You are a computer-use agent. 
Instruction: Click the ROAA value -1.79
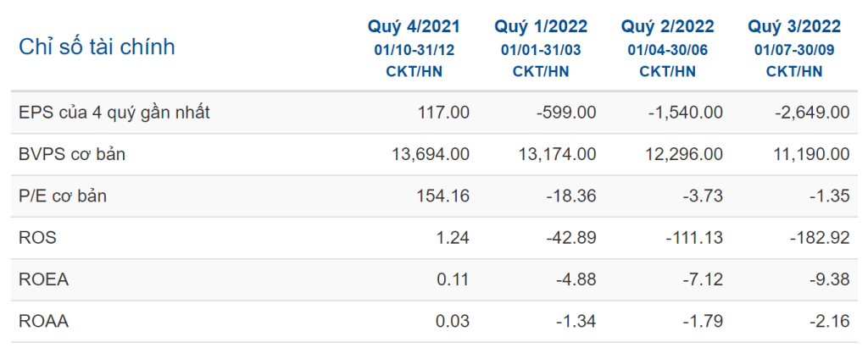704,322
